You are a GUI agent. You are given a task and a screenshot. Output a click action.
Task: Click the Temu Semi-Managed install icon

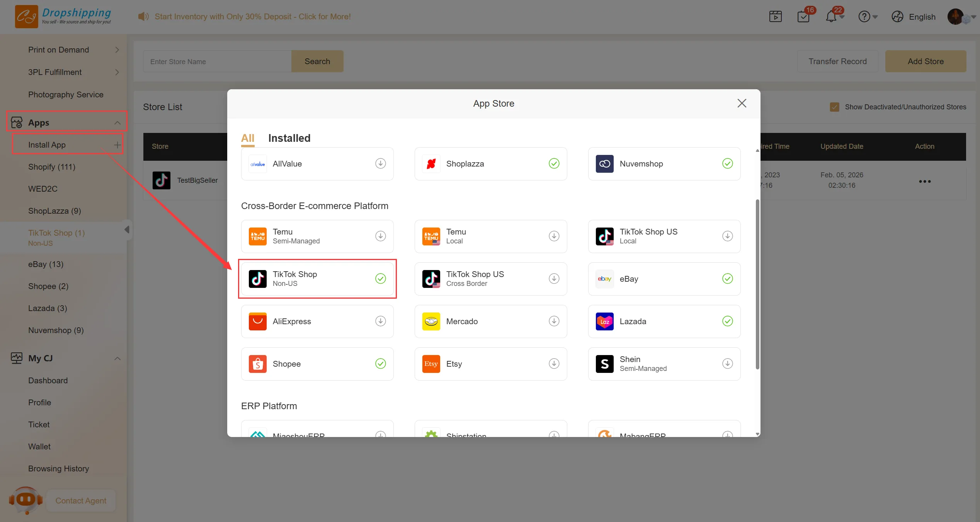[x=380, y=236]
